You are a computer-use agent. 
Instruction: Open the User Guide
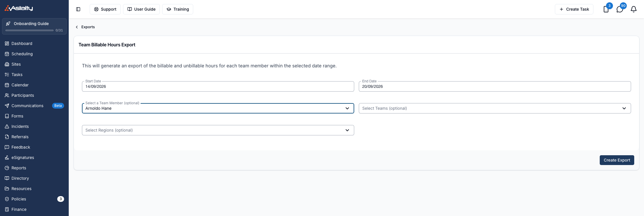[141, 9]
